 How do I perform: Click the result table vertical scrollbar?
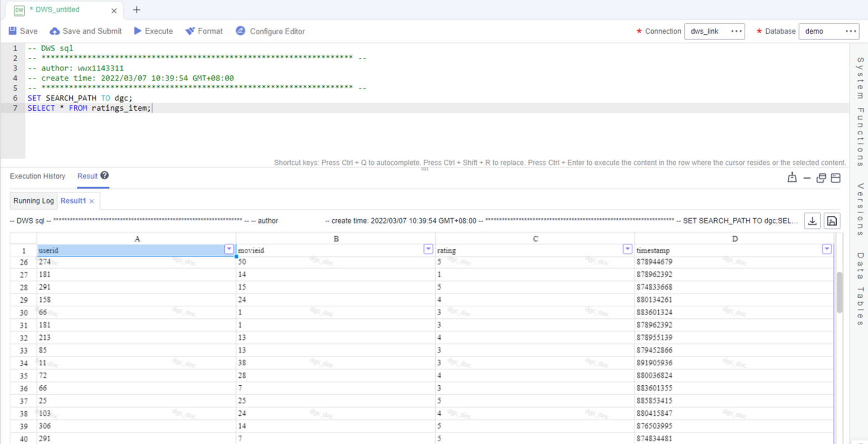839,292
